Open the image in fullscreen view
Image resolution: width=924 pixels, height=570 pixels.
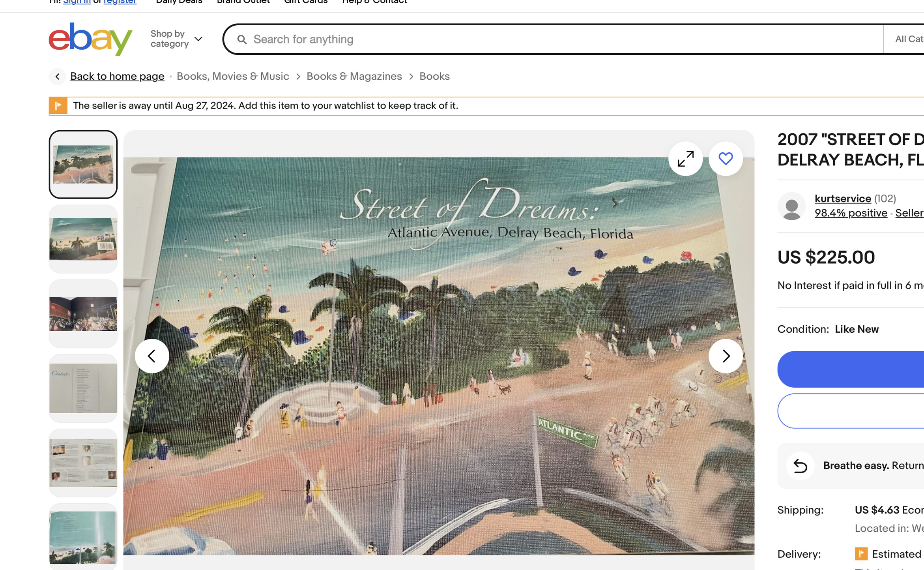coord(686,159)
